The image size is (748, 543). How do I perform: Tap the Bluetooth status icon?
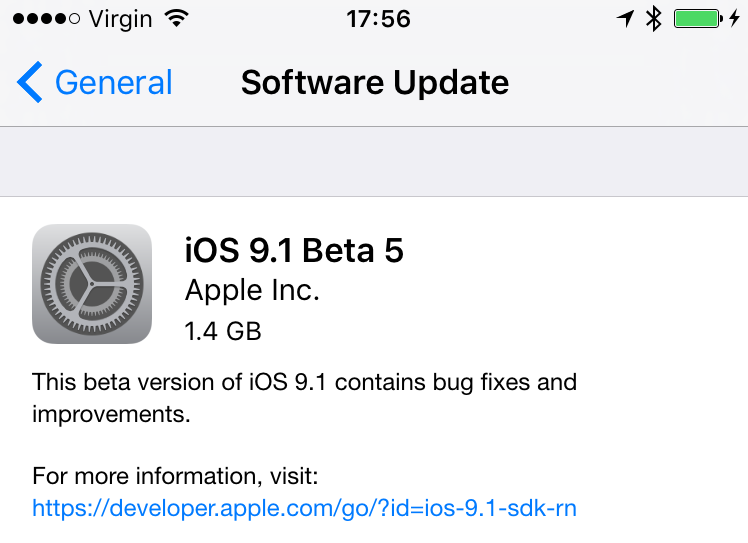click(x=654, y=18)
